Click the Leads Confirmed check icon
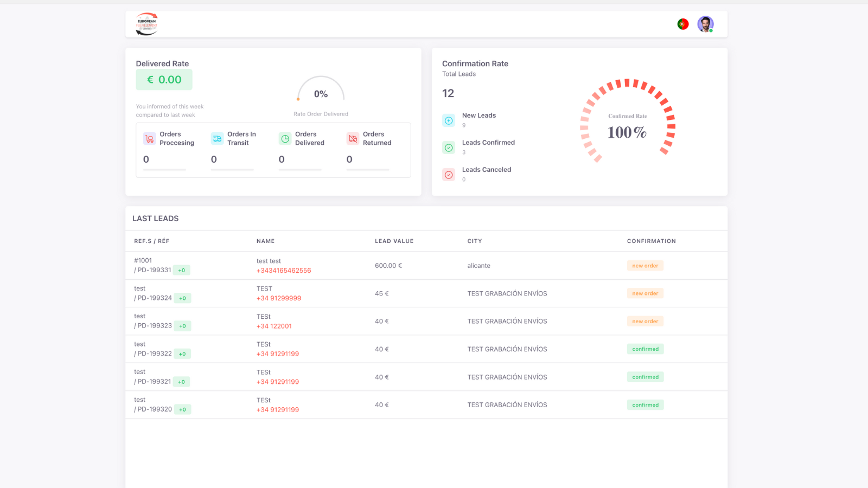The width and height of the screenshot is (868, 488). [449, 147]
